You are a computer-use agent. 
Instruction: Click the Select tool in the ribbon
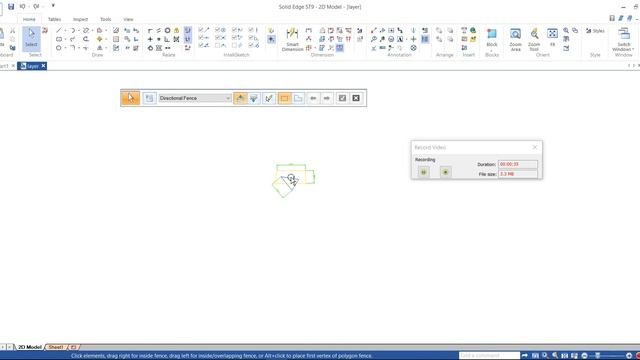click(31, 39)
